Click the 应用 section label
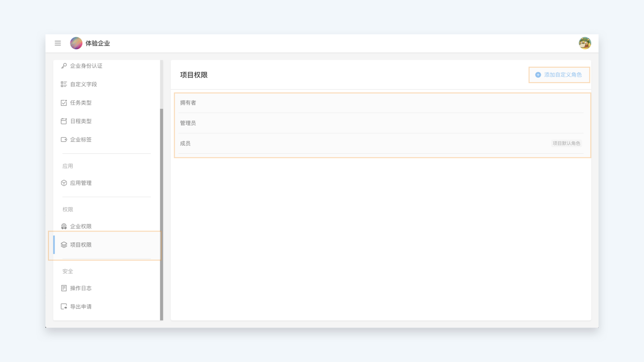644x362 pixels. click(68, 166)
